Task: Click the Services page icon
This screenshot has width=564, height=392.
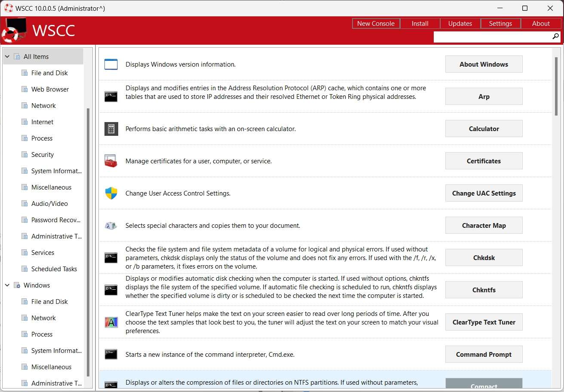Action: pos(25,253)
